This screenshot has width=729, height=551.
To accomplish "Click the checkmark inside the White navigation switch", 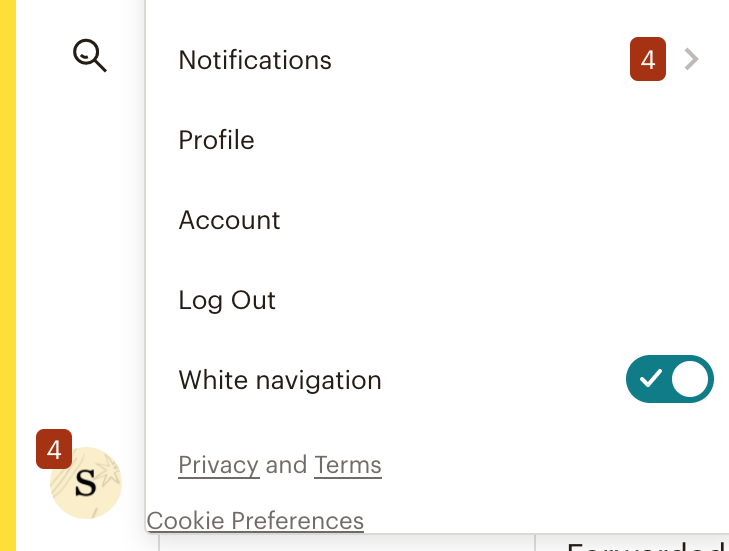I will 650,378.
